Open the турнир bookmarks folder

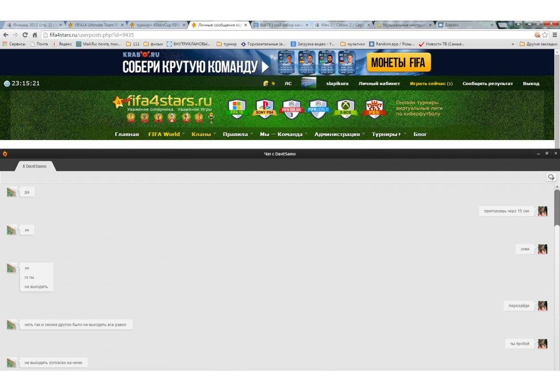coord(226,44)
